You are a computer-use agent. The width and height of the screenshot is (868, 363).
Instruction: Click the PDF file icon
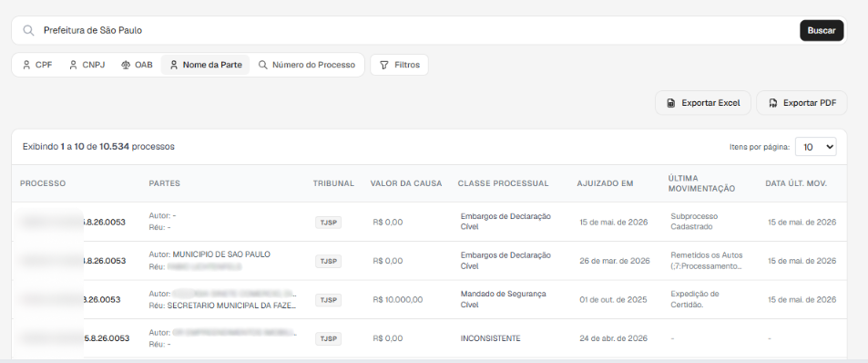pyautogui.click(x=772, y=103)
